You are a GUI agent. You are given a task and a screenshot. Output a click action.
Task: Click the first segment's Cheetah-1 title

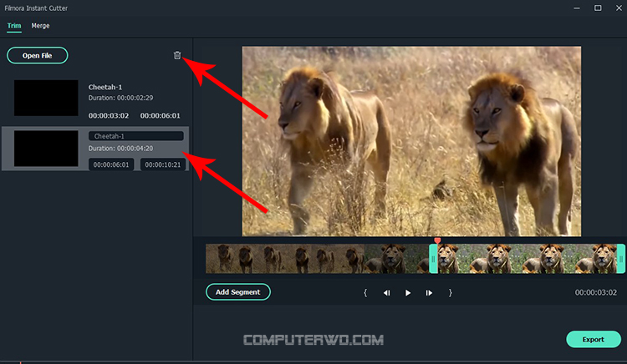(x=105, y=87)
